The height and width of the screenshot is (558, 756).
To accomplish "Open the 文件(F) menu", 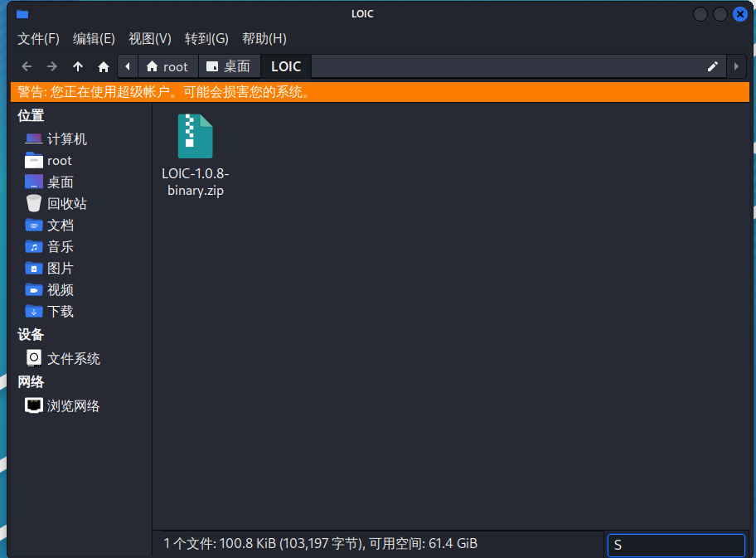I will point(38,39).
